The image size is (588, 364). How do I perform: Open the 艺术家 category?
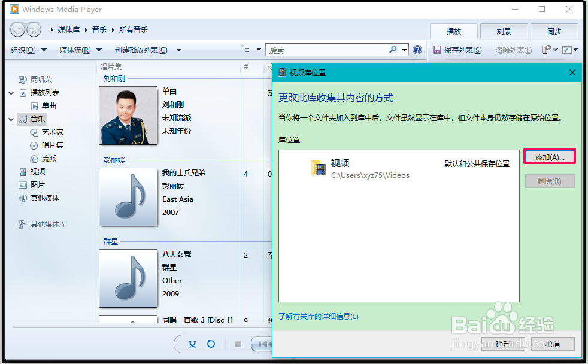[x=53, y=132]
